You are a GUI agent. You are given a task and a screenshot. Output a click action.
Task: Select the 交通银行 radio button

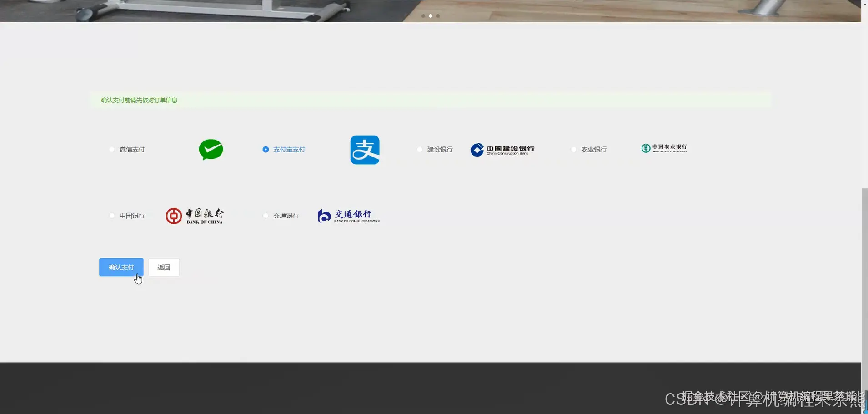265,215
